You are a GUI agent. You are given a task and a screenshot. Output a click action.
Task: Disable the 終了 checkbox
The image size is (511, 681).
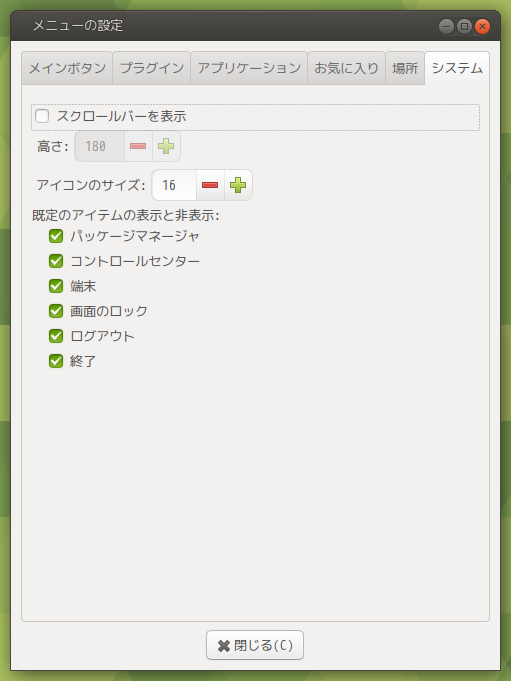[x=56, y=361]
